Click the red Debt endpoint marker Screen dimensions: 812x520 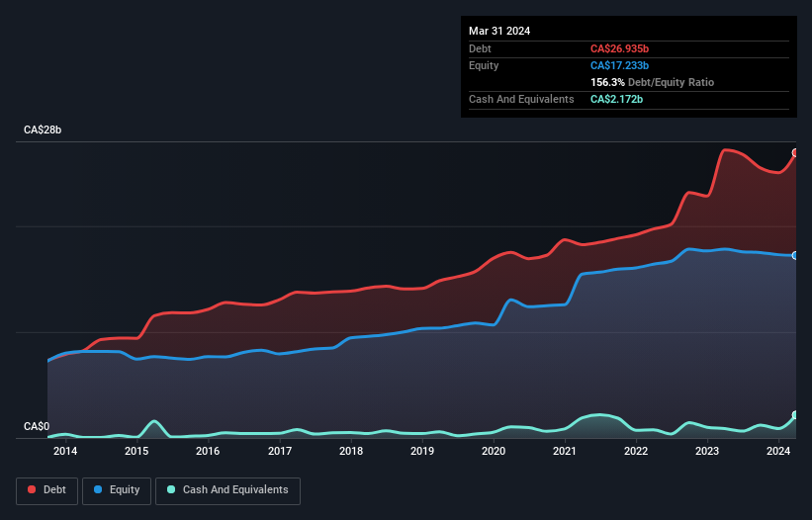(x=795, y=152)
